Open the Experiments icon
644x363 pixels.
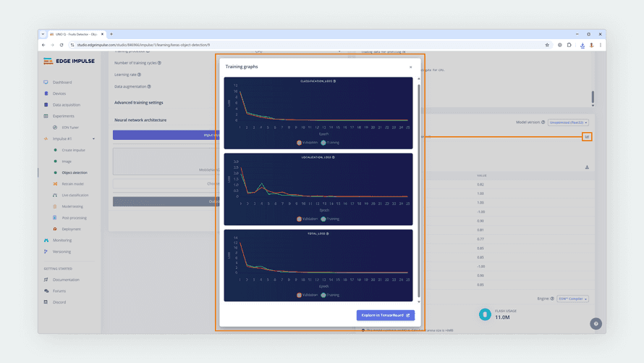(46, 116)
